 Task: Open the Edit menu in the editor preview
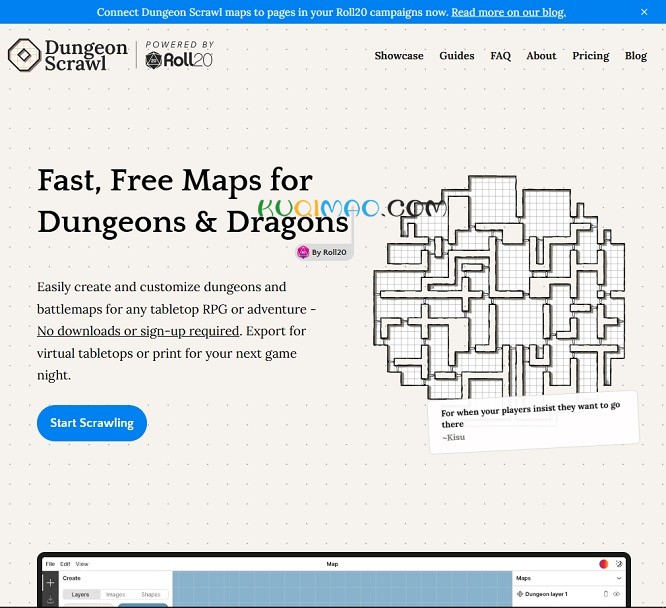tap(65, 564)
